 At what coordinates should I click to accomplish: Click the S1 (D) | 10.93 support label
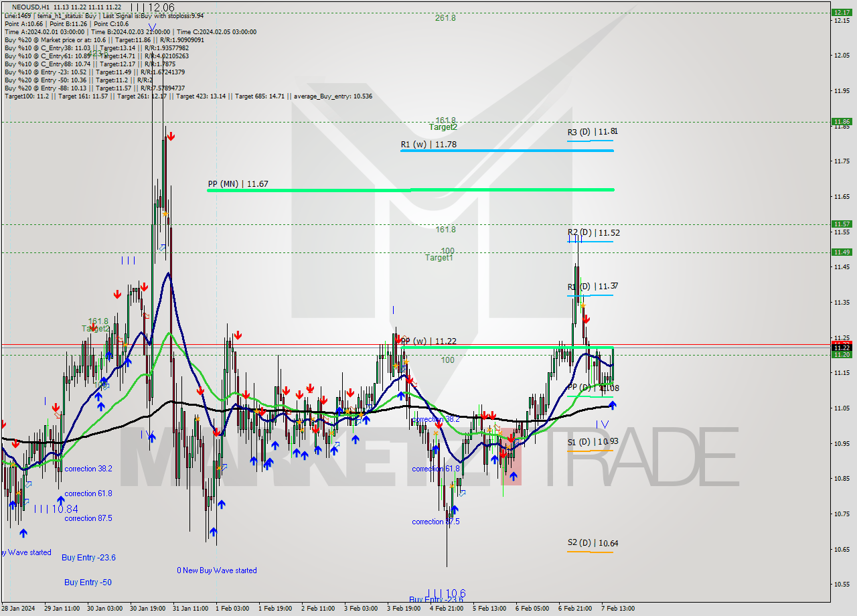tap(593, 442)
